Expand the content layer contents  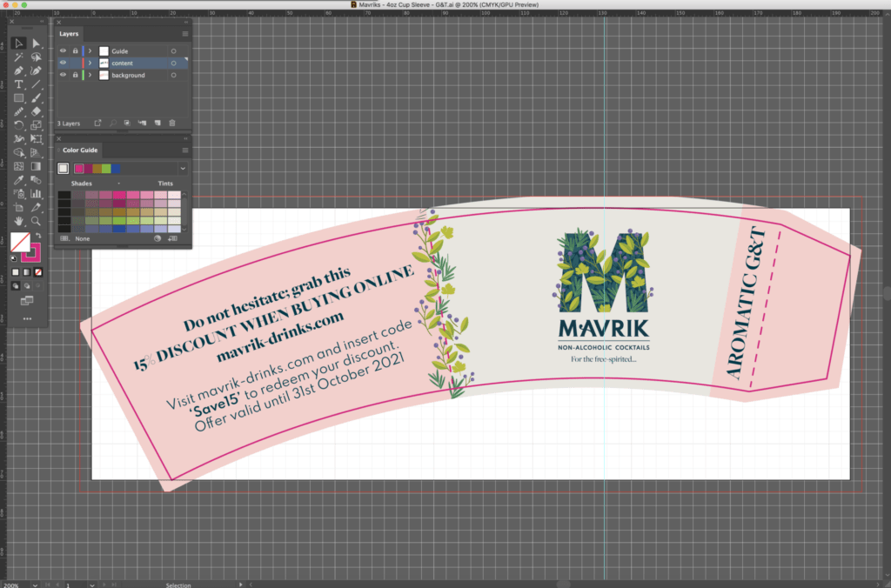click(90, 63)
